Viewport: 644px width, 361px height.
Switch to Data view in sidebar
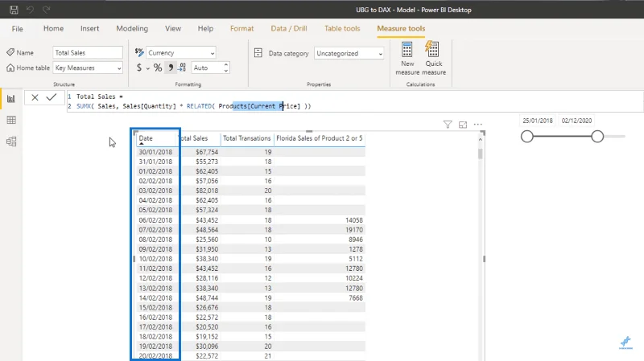pyautogui.click(x=11, y=120)
